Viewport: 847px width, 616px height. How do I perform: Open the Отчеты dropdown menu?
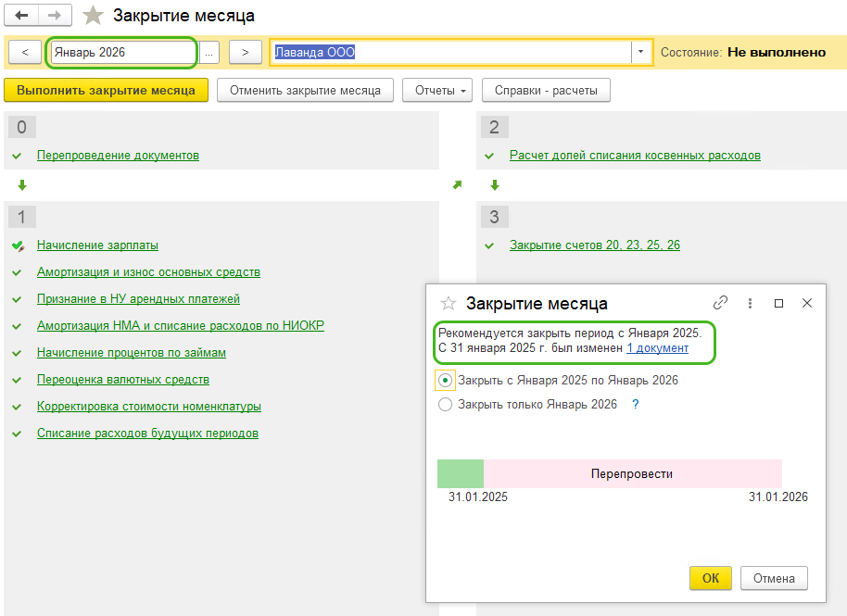click(x=437, y=90)
